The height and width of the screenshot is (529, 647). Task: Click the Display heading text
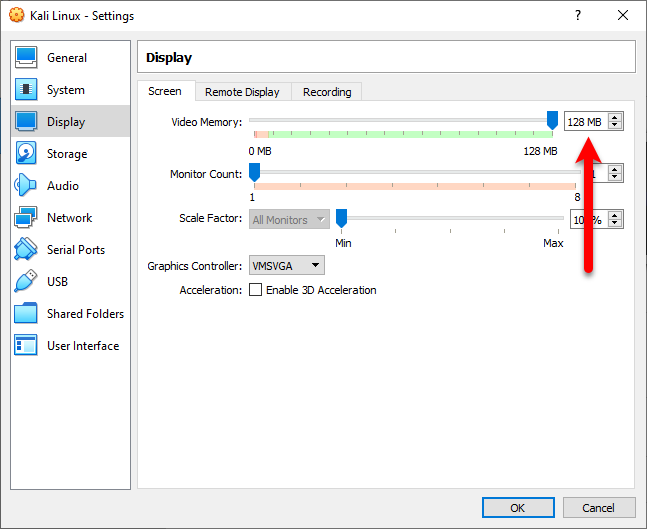[169, 58]
